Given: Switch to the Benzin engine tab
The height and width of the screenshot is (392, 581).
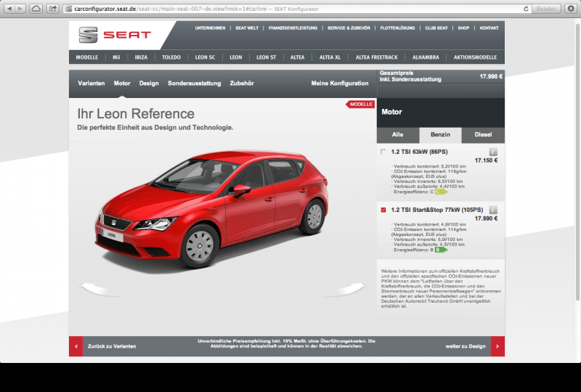Looking at the screenshot, I should pyautogui.click(x=440, y=135).
